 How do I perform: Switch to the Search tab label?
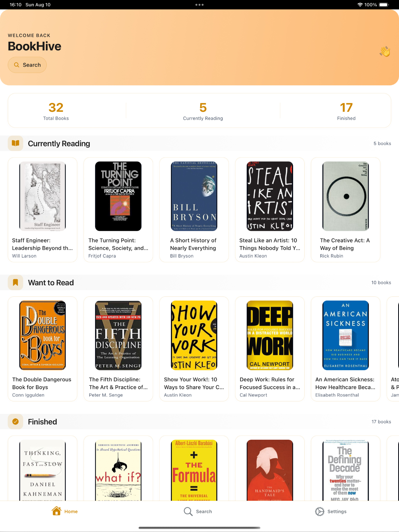[204, 512]
